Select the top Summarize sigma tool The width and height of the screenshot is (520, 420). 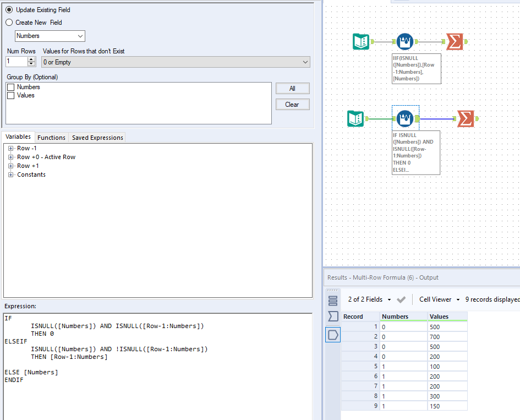(455, 42)
